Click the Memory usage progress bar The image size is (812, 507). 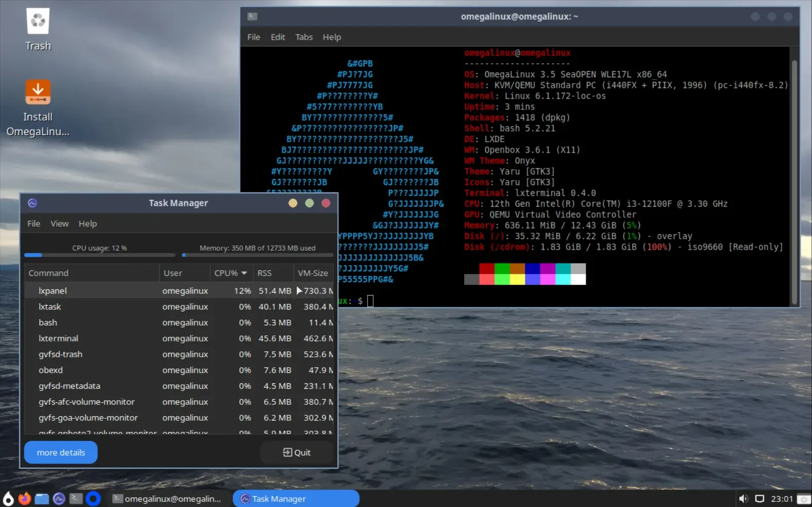[x=257, y=255]
